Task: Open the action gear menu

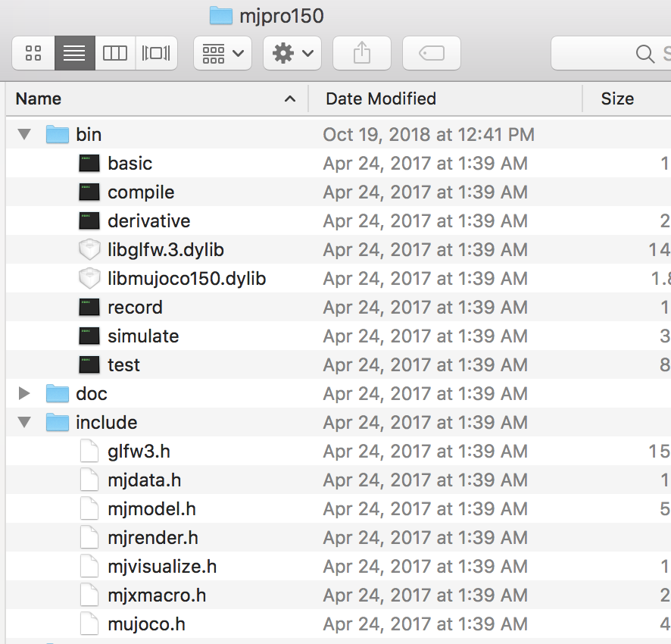Action: pyautogui.click(x=292, y=53)
